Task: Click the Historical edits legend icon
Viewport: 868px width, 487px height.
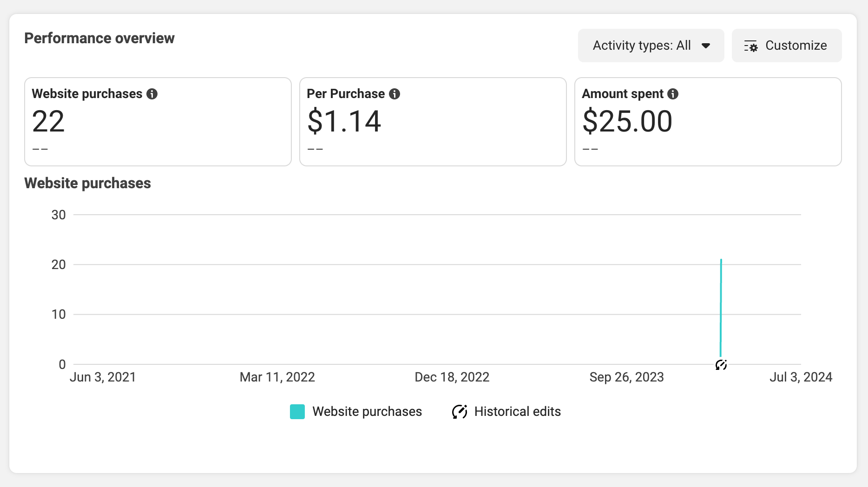Action: tap(459, 412)
